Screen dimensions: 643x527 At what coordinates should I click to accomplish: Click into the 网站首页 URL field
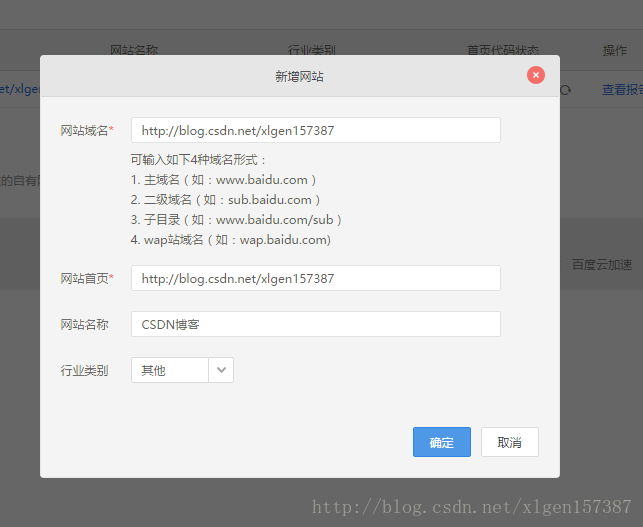point(315,278)
